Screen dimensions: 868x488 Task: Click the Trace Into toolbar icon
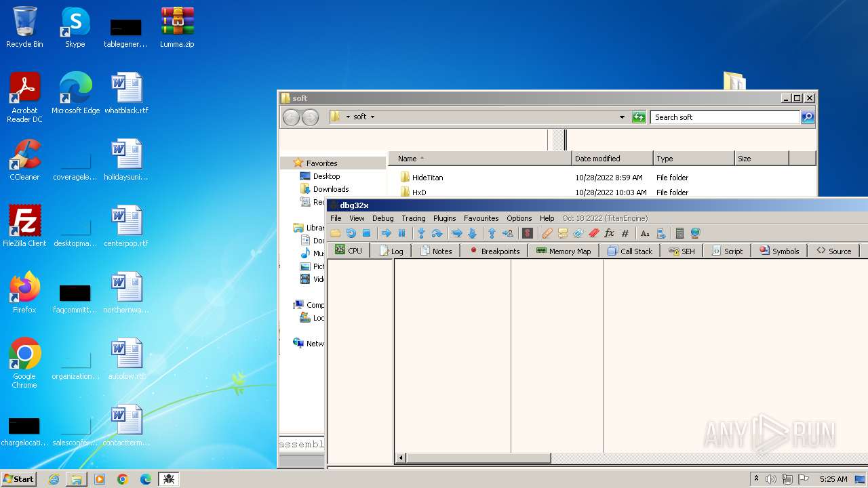(457, 233)
